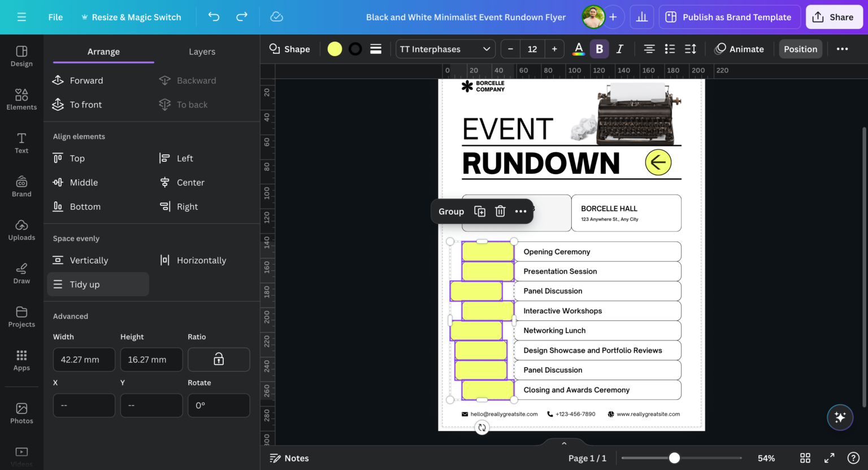Viewport: 868px width, 470px height.
Task: Duplicate the selected group
Action: click(x=479, y=211)
